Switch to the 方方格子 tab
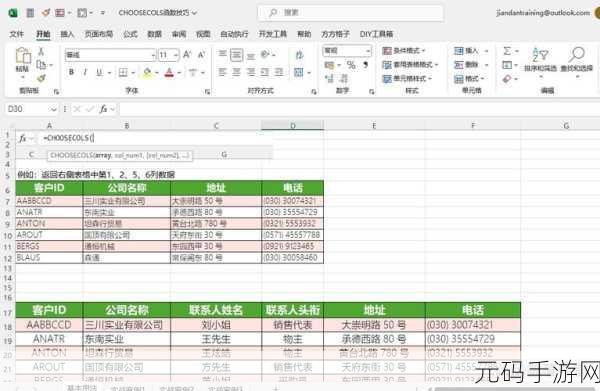This screenshot has height=391, width=600. (x=335, y=34)
